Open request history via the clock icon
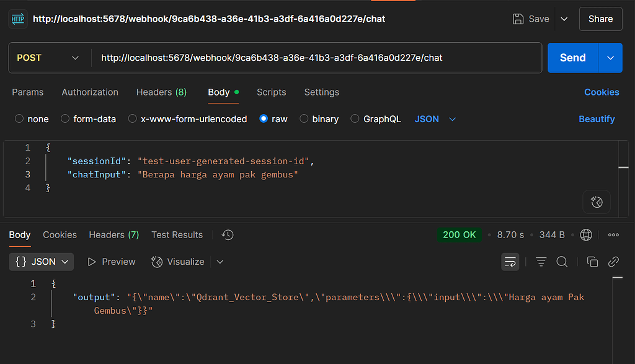Screen dimensions: 635x364 [227, 234]
